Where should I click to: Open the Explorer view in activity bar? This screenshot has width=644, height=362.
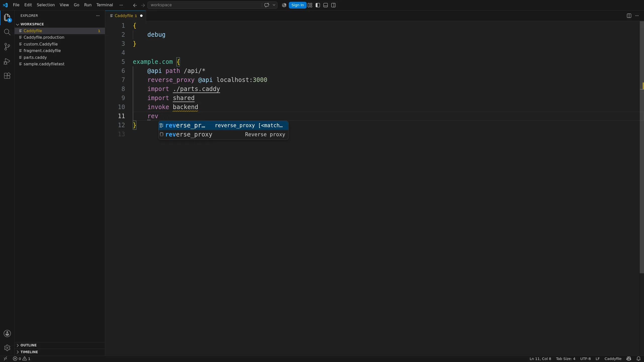pyautogui.click(x=7, y=18)
